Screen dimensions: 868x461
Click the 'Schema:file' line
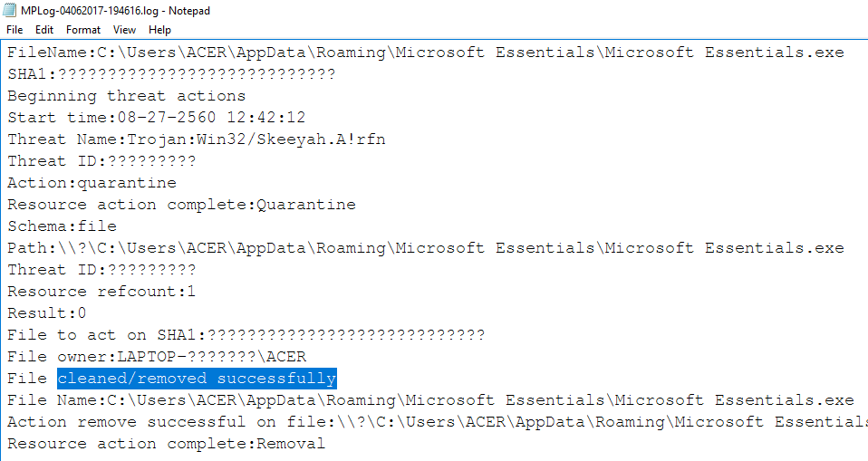tap(62, 226)
